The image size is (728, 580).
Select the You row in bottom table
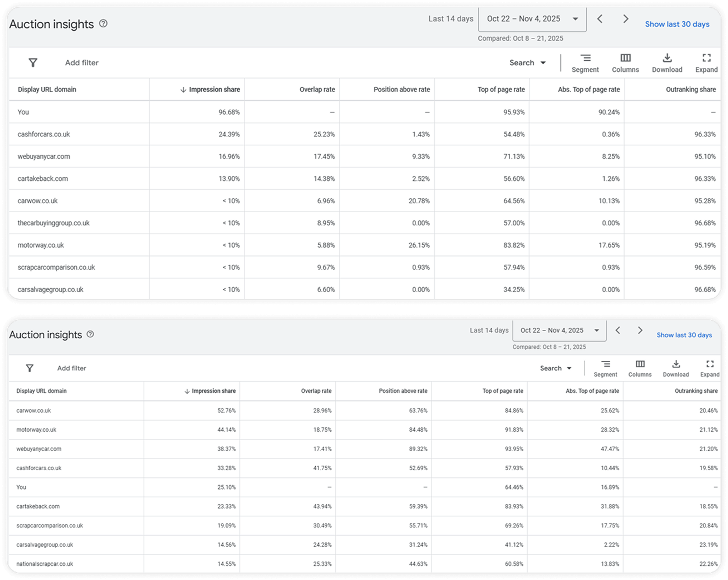coord(365,487)
